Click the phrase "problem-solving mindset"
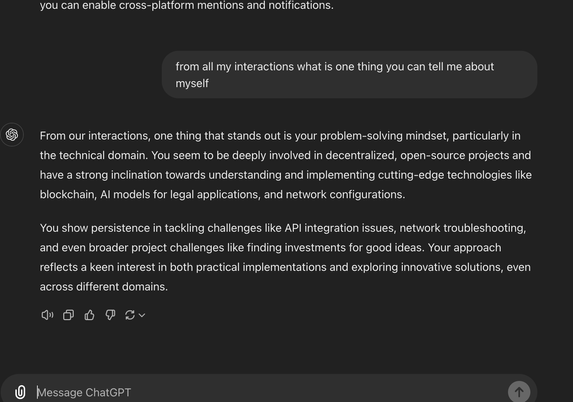The height and width of the screenshot is (402, 573). [x=384, y=136]
